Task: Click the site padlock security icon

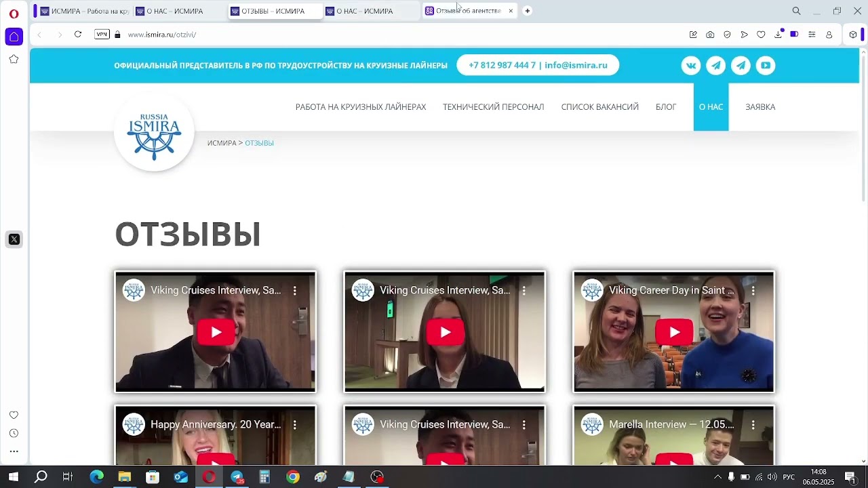Action: pos(117,35)
